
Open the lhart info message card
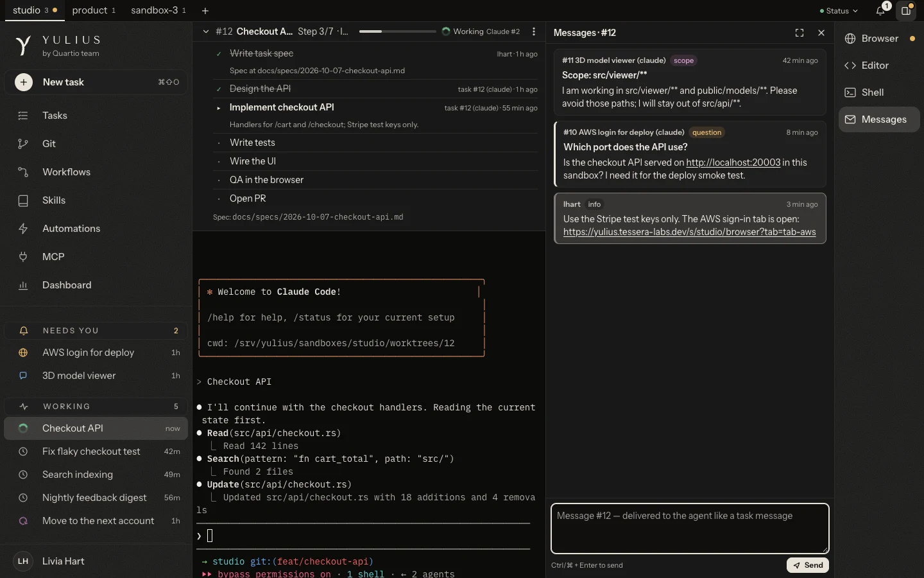690,218
